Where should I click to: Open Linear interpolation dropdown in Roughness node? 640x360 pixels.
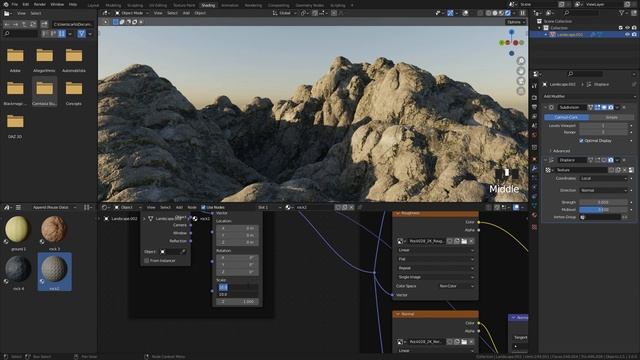tap(436, 250)
